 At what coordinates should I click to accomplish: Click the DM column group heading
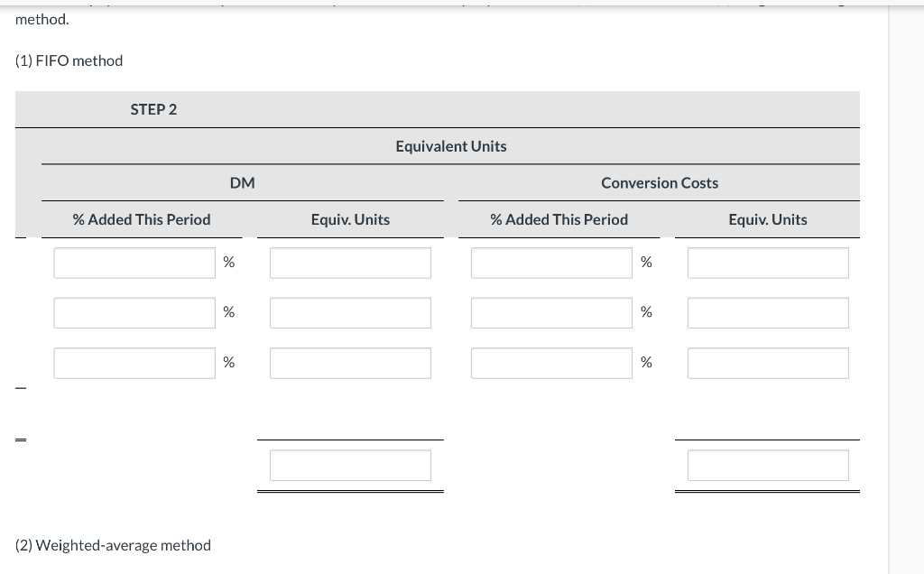coord(242,183)
